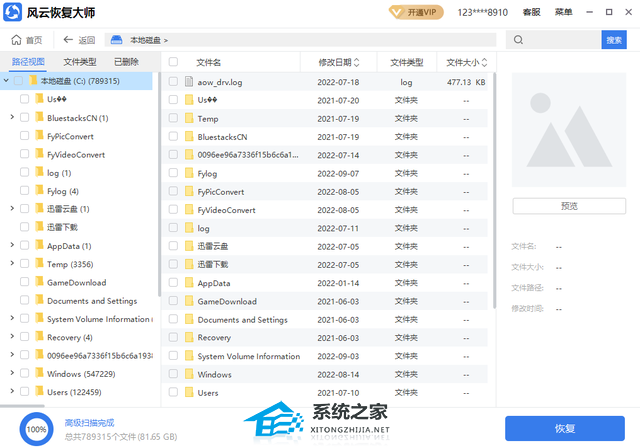The width and height of the screenshot is (640, 448).
Task: Click the 100% scan progress ring
Action: point(36,429)
